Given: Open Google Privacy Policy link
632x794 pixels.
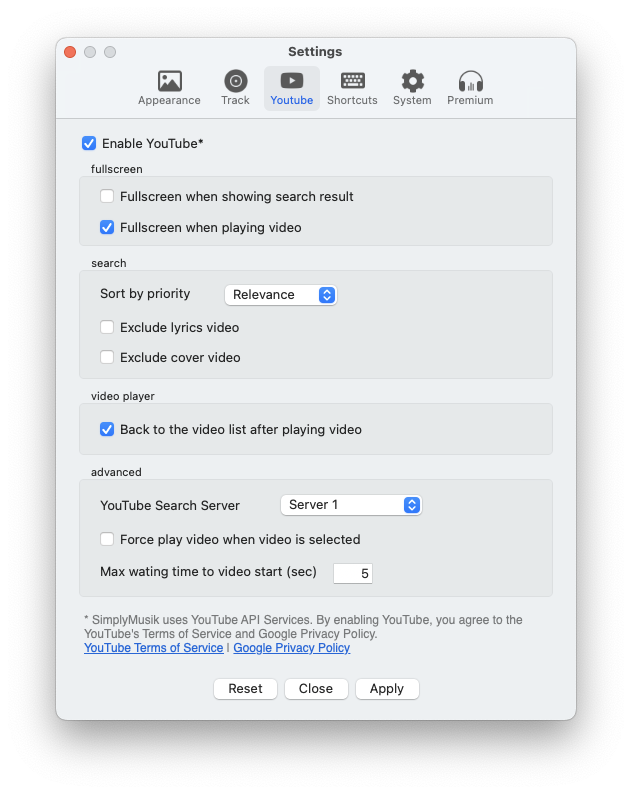Looking at the screenshot, I should pos(292,648).
